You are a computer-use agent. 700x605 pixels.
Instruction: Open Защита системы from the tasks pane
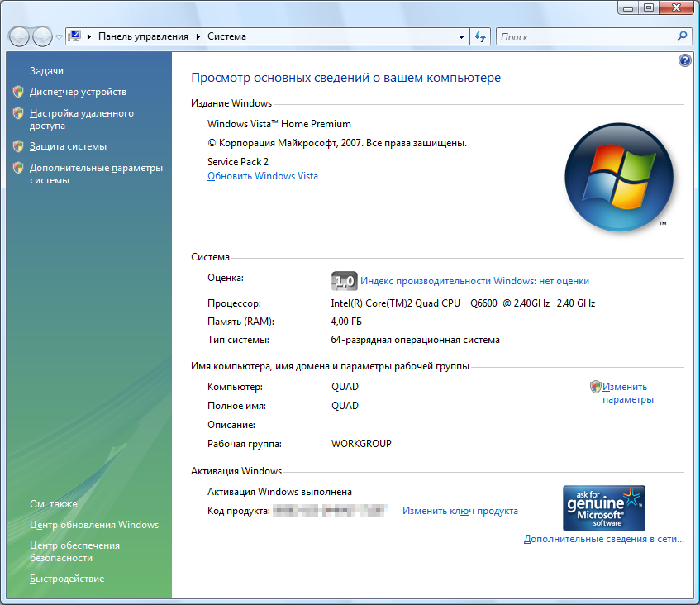pos(68,146)
